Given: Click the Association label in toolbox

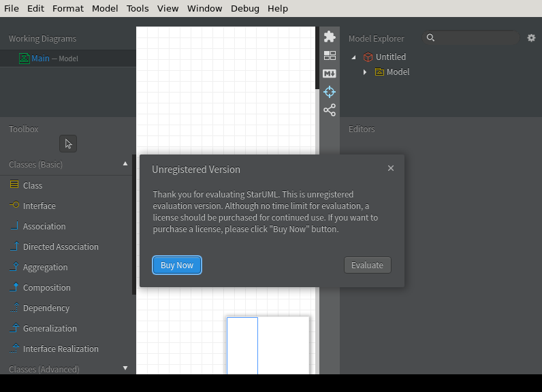Looking at the screenshot, I should pos(44,226).
